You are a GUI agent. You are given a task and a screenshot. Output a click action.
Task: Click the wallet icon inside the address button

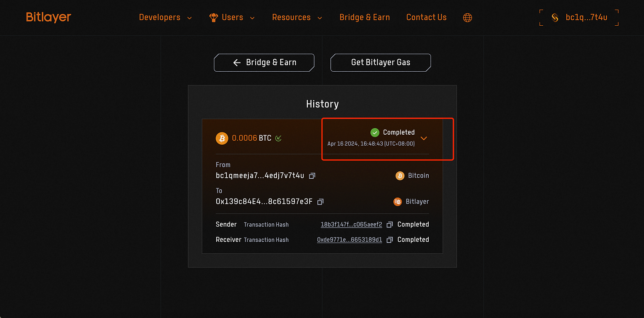tap(555, 17)
